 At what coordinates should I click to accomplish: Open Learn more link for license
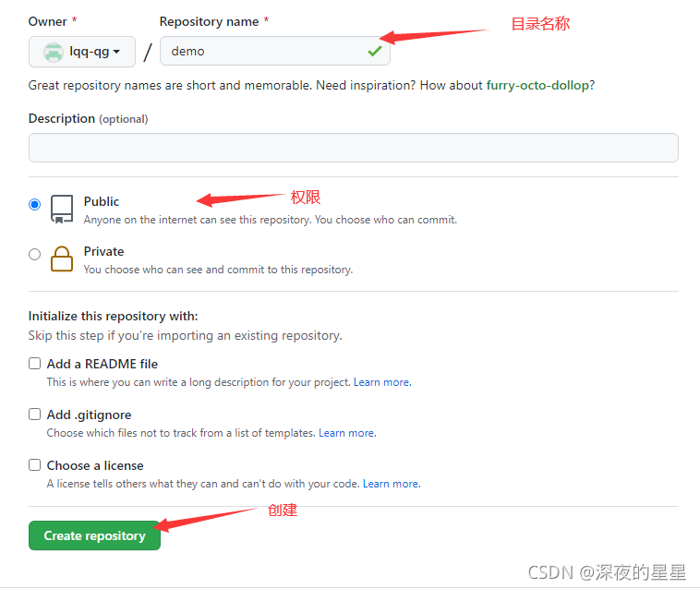(392, 484)
